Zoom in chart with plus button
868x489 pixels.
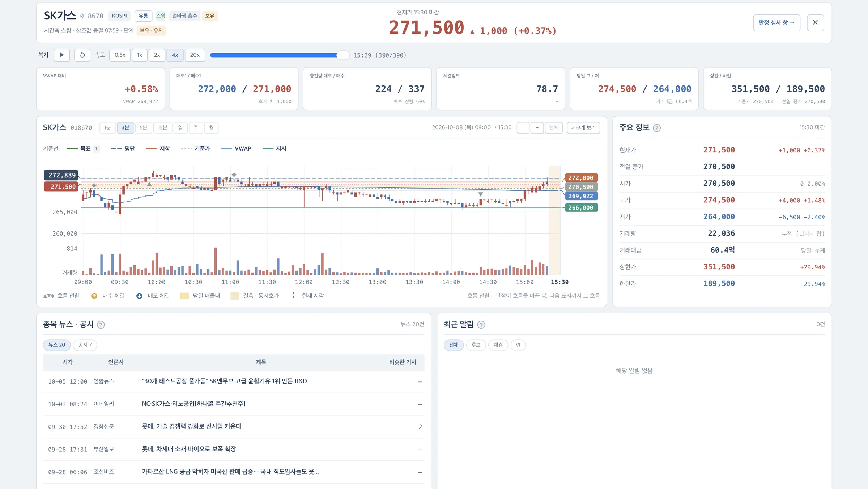click(x=537, y=127)
